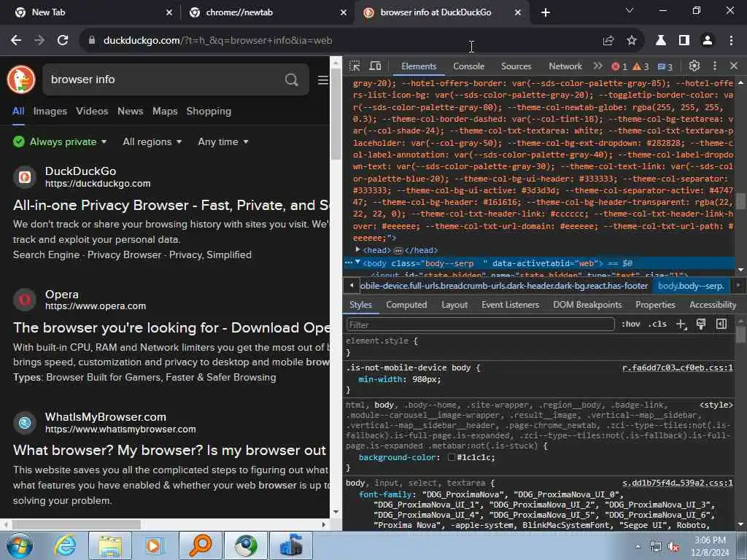Click the ellipsis button inside head tag
This screenshot has height=560, width=747.
(x=398, y=251)
